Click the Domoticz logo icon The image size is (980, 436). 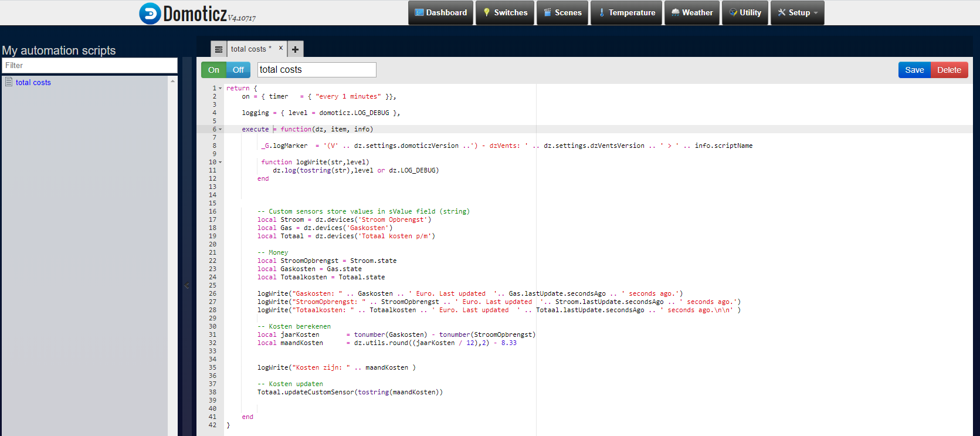point(150,13)
